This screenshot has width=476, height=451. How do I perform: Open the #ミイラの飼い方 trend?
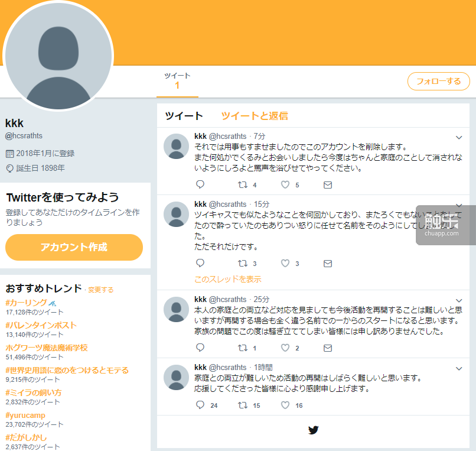(34, 392)
